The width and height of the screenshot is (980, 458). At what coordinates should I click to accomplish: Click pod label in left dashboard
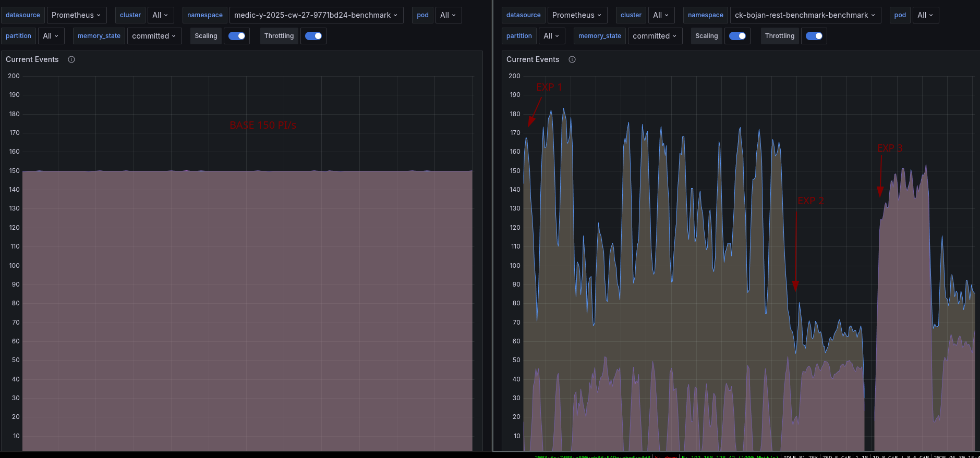423,15
